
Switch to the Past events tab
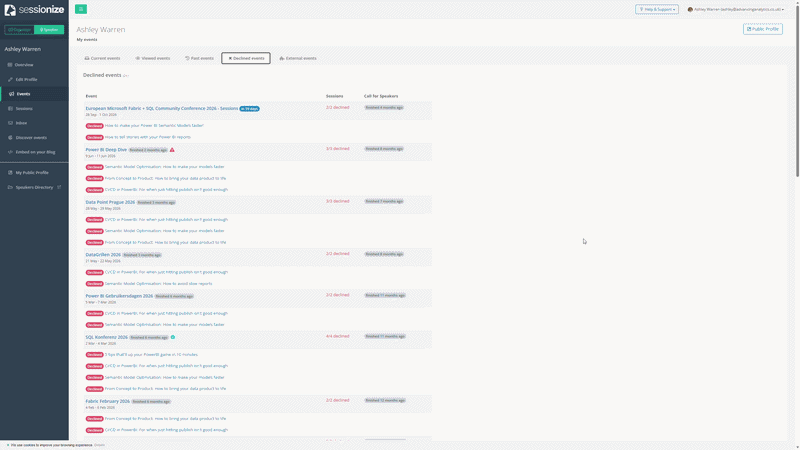coord(199,58)
